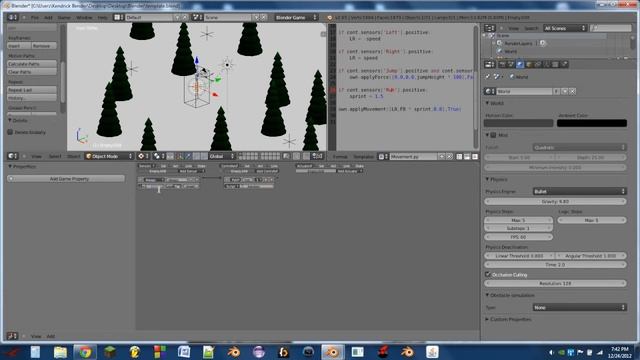The height and width of the screenshot is (360, 640).
Task: Click the FPS 60 field
Action: 518,237
